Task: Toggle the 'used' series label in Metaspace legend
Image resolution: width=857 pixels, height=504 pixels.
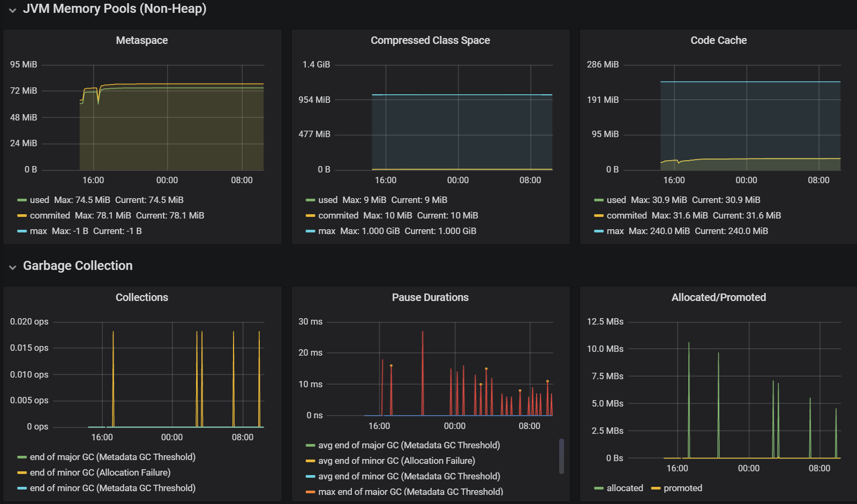Action: pos(39,200)
